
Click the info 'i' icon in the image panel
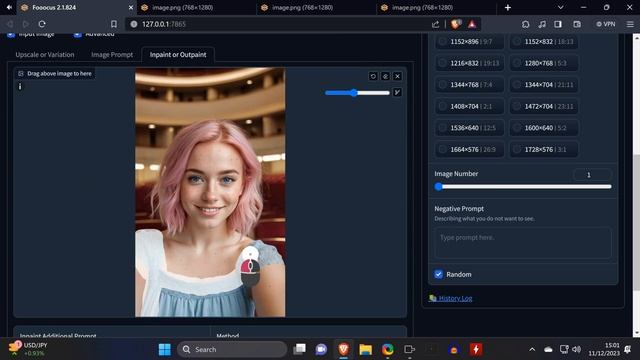20,87
